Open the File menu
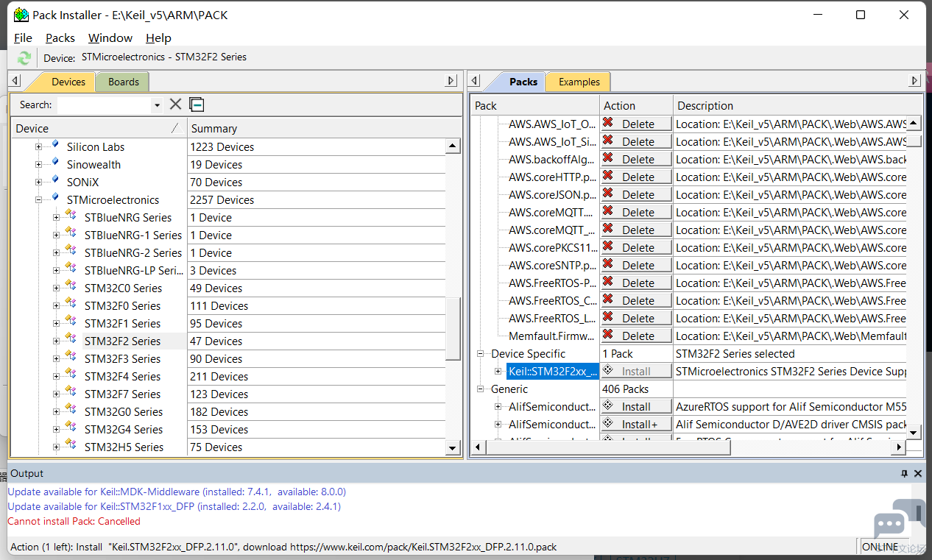Image resolution: width=932 pixels, height=560 pixels. (23, 38)
